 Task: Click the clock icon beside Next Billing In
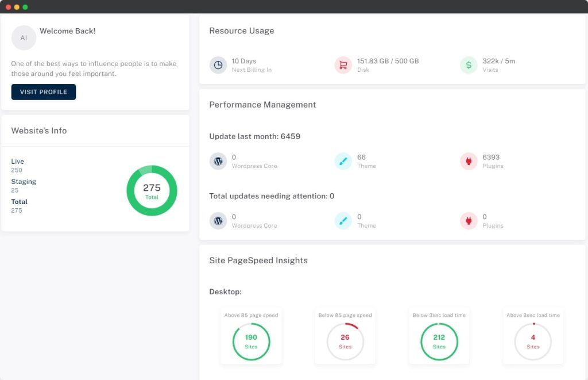coord(218,65)
